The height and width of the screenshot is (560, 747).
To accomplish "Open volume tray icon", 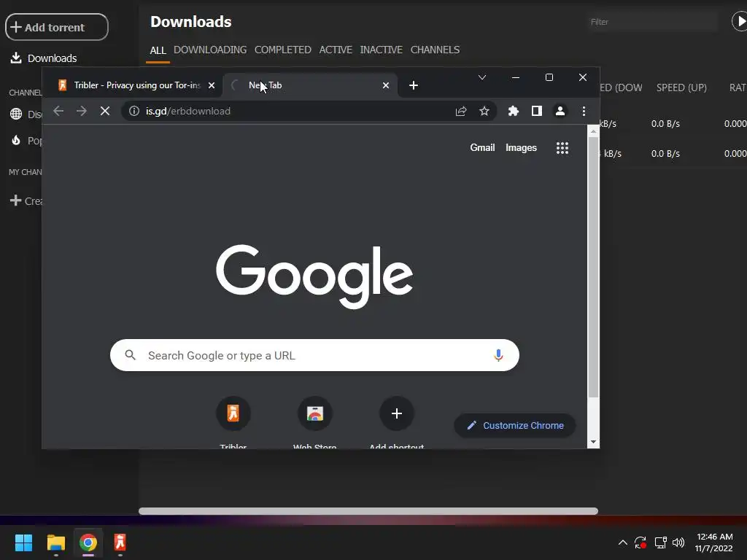I will click(678, 542).
